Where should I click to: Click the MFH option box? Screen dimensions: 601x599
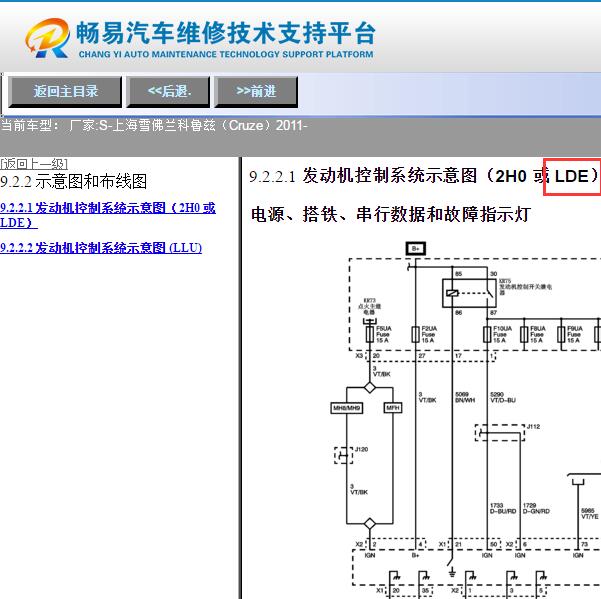coord(393,408)
